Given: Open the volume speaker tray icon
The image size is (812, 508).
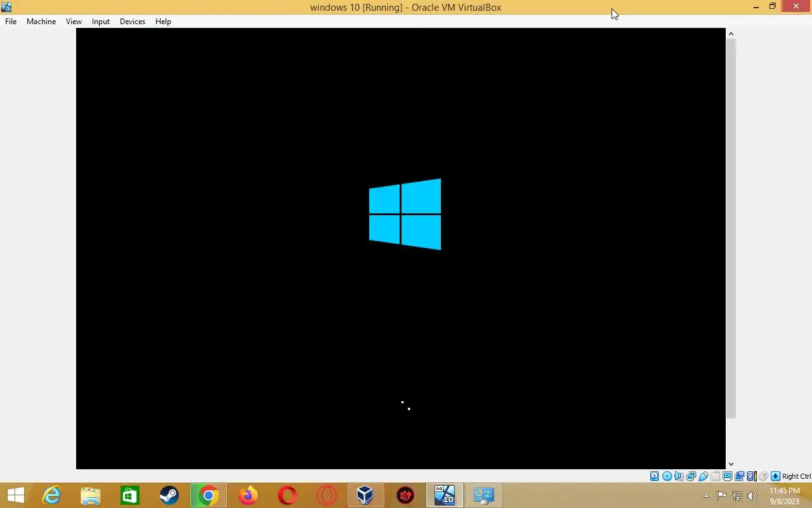Looking at the screenshot, I should pyautogui.click(x=752, y=496).
